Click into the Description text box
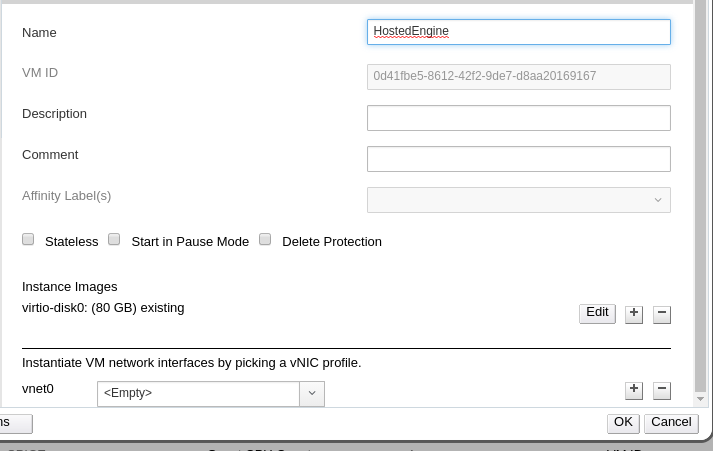This screenshot has width=713, height=451. [x=518, y=118]
